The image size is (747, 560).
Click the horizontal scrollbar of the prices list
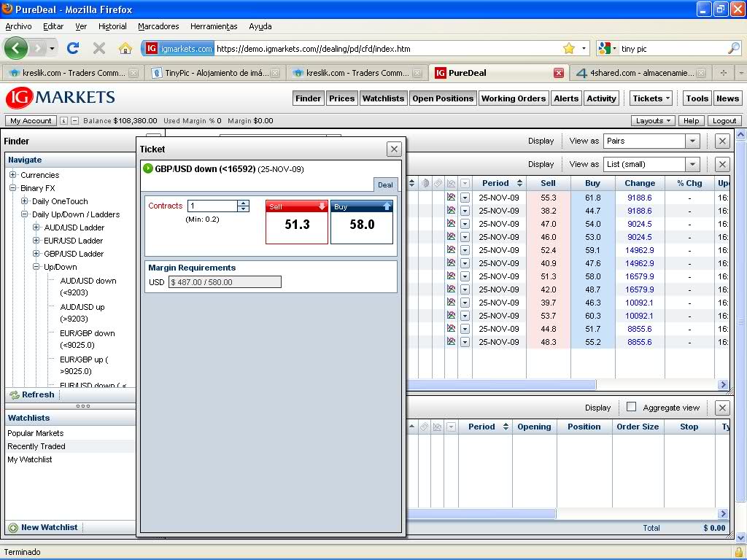coord(500,385)
